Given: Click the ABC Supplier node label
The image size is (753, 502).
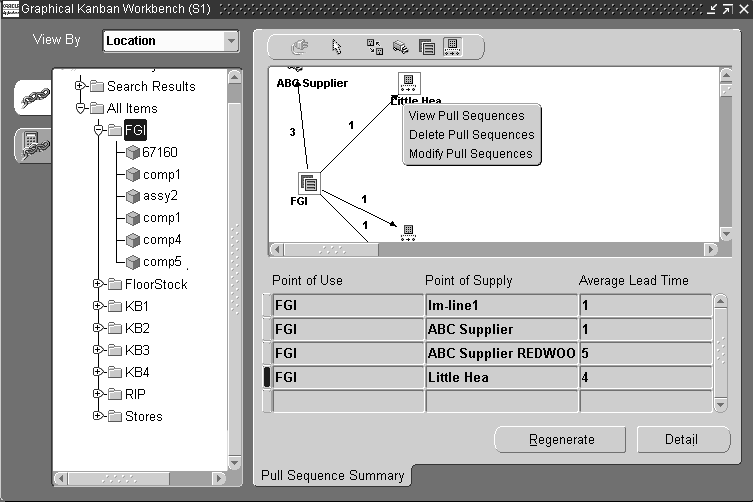Looking at the screenshot, I should coord(312,83).
